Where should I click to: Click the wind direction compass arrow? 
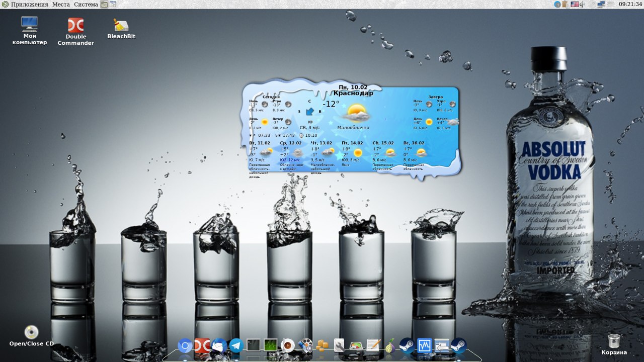[310, 111]
